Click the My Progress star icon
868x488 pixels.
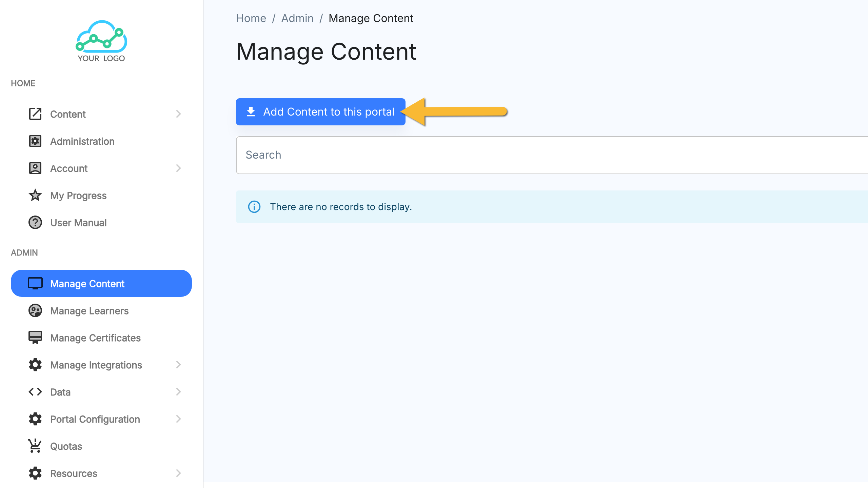tap(35, 195)
